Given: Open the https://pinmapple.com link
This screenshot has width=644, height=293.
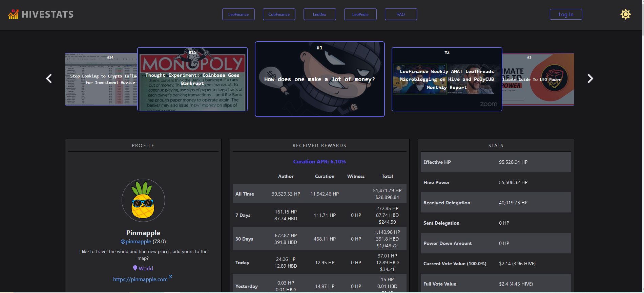Looking at the screenshot, I should pyautogui.click(x=140, y=279).
